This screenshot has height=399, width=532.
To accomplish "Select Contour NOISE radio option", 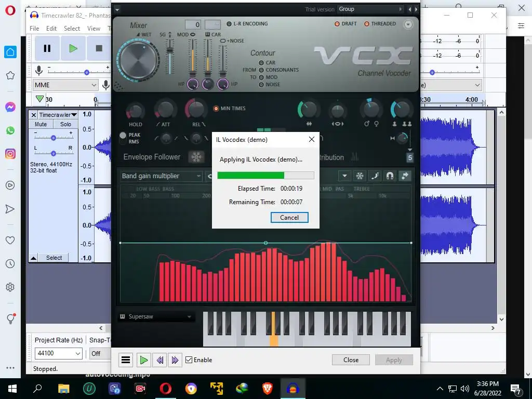I will [x=261, y=85].
